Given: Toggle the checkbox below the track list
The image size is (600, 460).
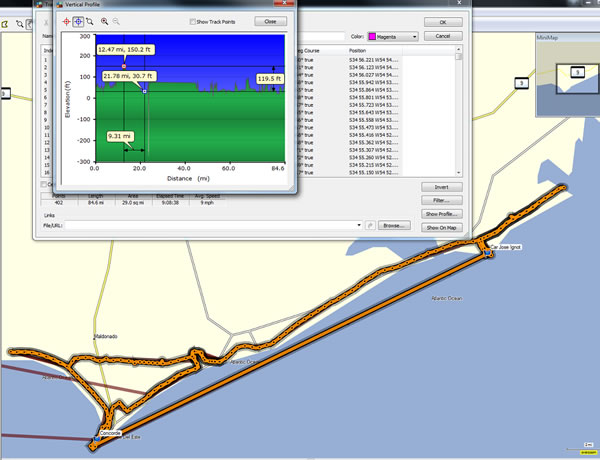Looking at the screenshot, I should pyautogui.click(x=44, y=184).
